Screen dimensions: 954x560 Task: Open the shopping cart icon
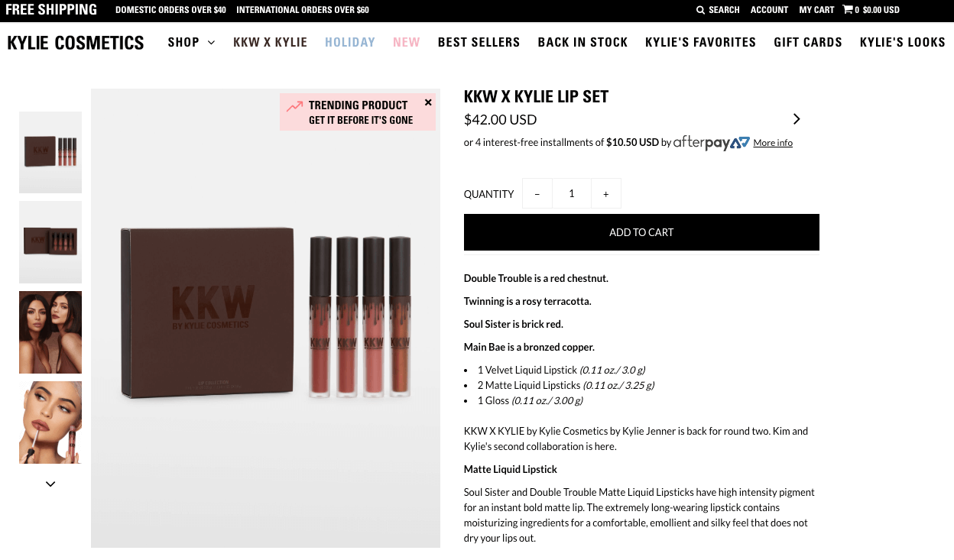click(848, 10)
